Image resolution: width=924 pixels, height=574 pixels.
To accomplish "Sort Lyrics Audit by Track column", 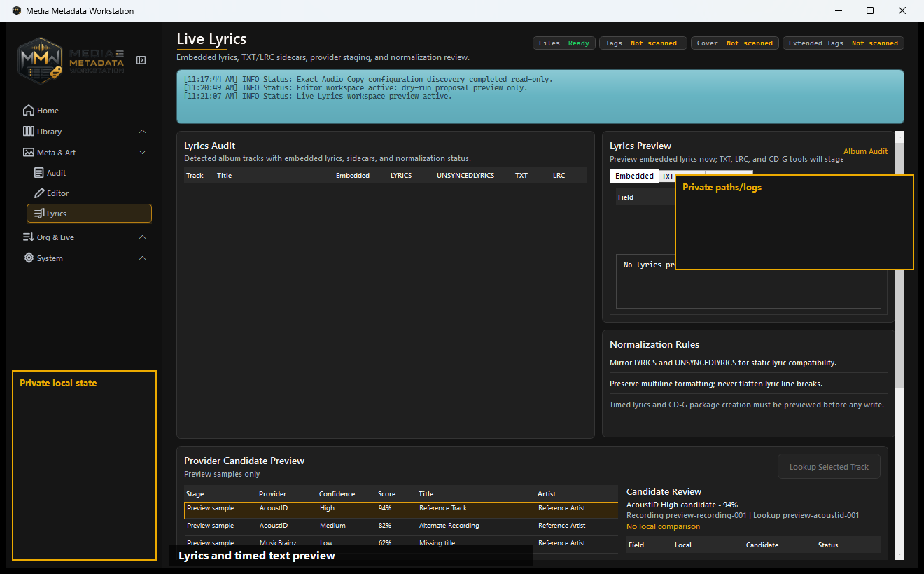I will (195, 176).
